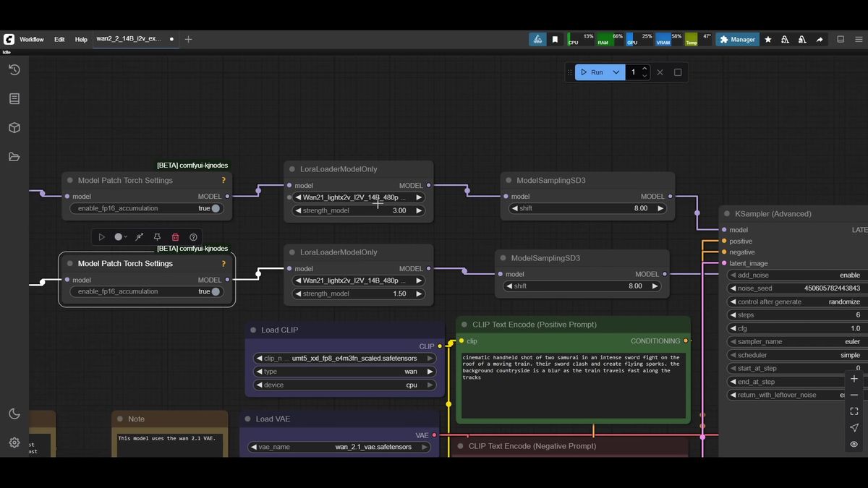Open the Workflow menu
The image size is (868, 488).
(32, 40)
